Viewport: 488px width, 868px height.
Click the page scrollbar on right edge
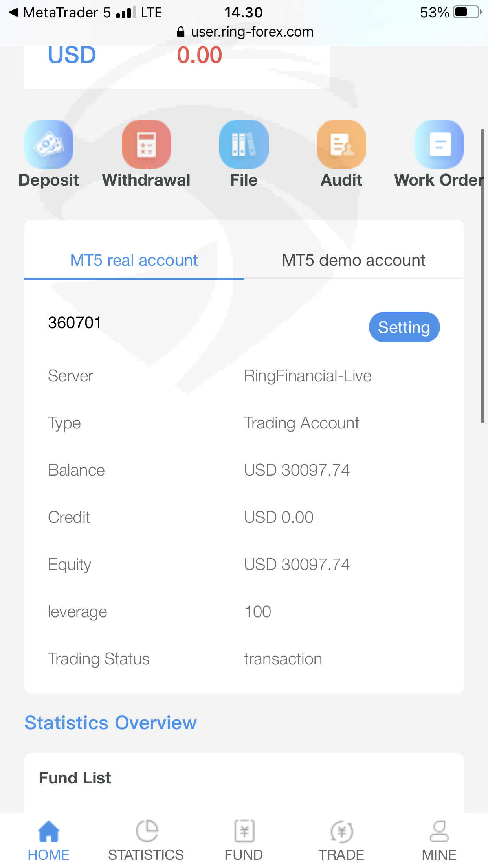[x=482, y=275]
